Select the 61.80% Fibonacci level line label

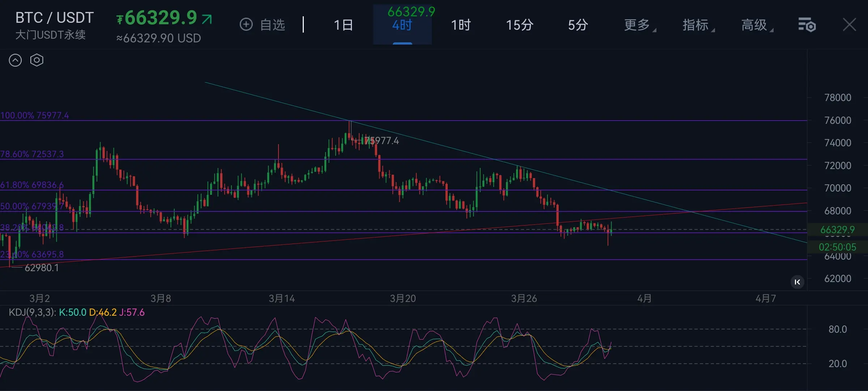tap(32, 185)
